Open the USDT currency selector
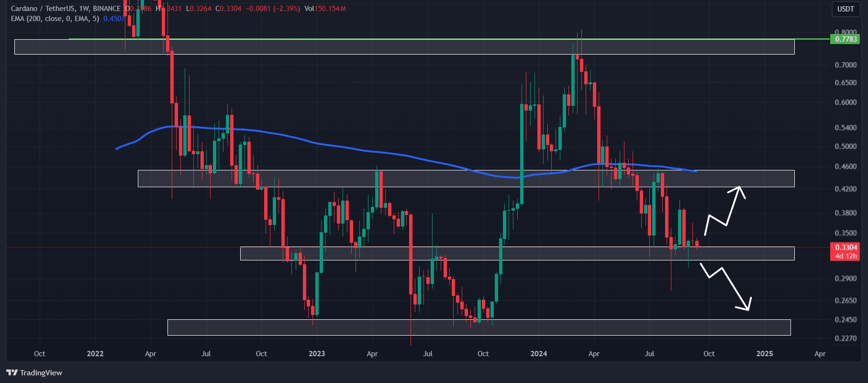Image resolution: width=868 pixels, height=383 pixels. tap(846, 9)
